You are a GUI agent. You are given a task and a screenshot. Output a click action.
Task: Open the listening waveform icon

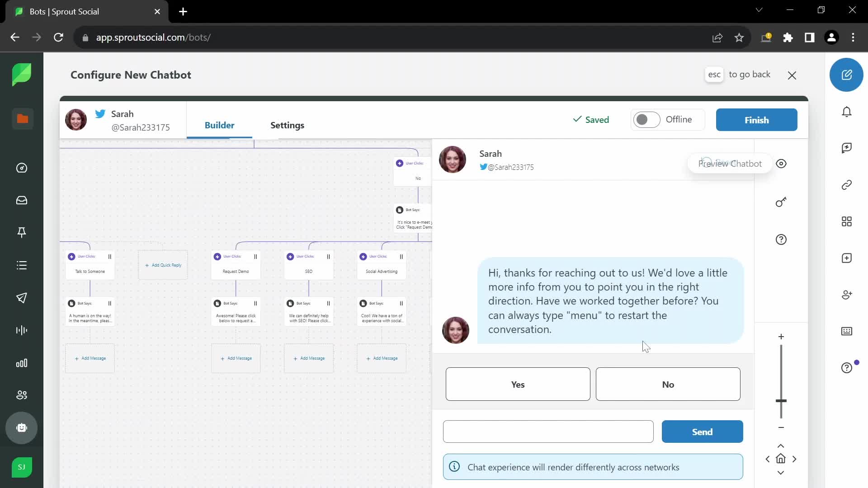coord(22,330)
